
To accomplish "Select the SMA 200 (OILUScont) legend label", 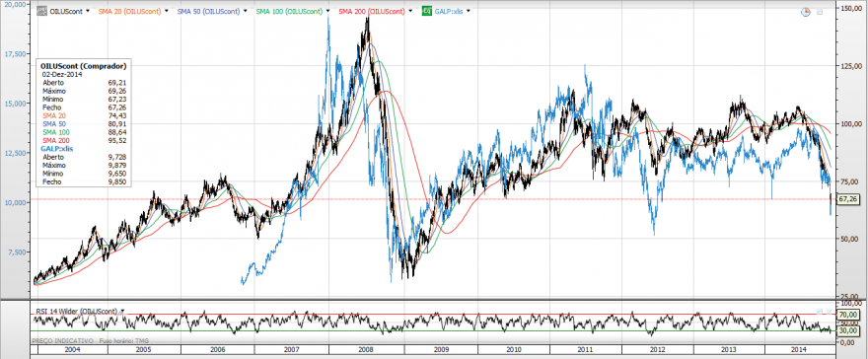I will tap(372, 11).
